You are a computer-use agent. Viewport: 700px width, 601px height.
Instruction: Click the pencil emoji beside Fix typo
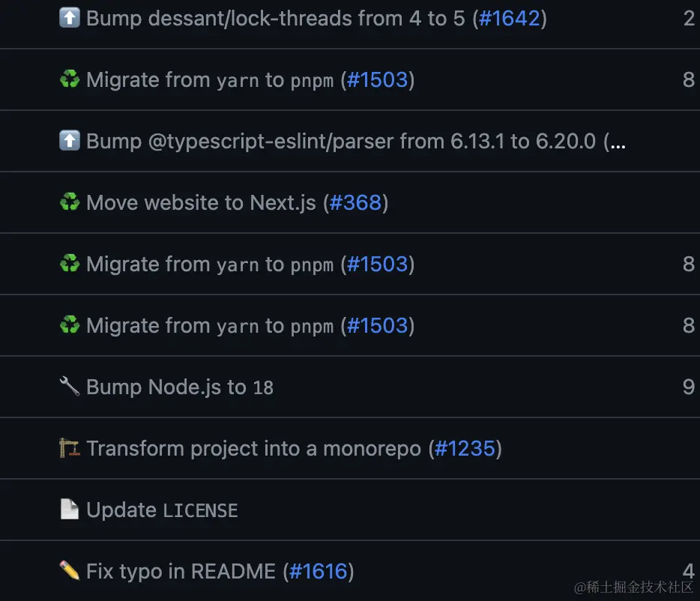(69, 571)
